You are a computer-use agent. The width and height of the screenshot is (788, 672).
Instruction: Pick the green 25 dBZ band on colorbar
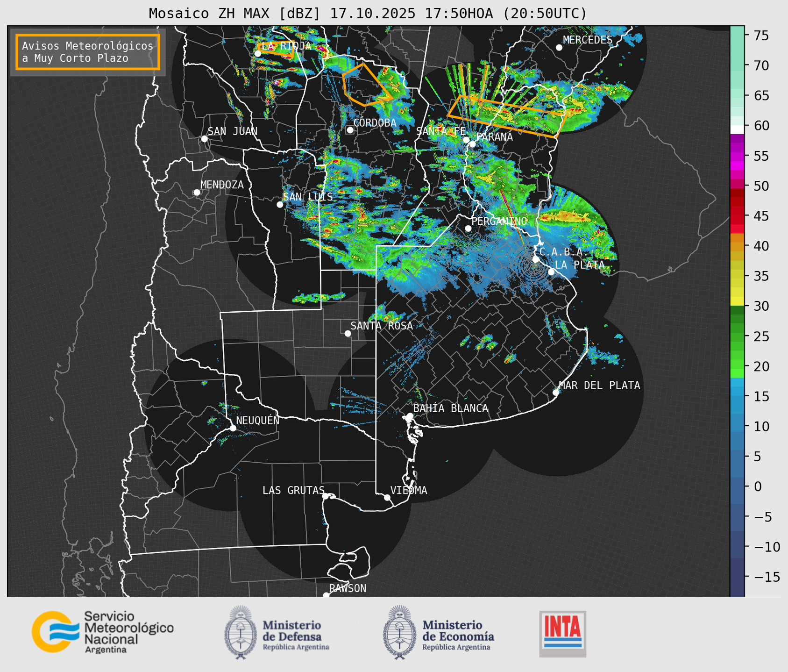(x=737, y=336)
